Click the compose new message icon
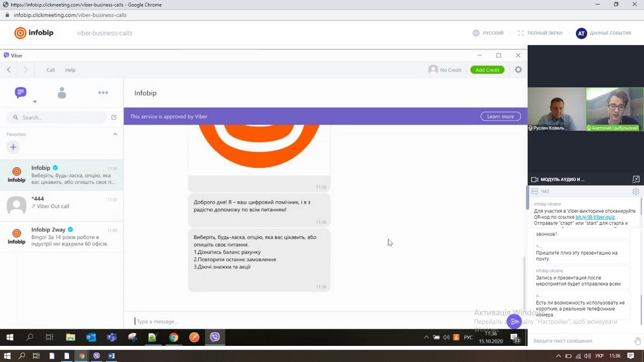 click(114, 117)
